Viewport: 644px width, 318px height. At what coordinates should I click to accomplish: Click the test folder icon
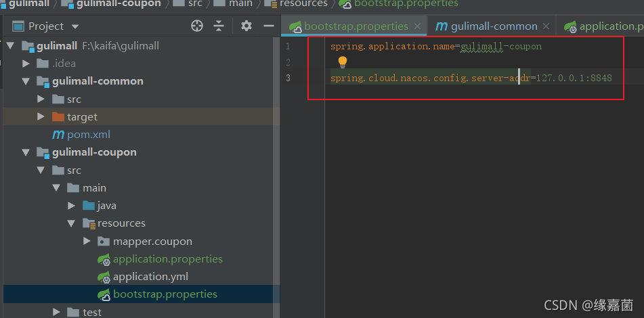click(73, 312)
